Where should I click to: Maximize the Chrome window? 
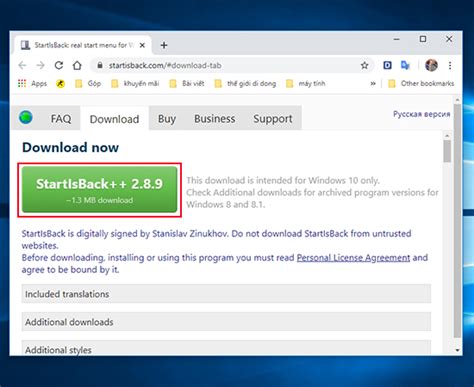(423, 39)
